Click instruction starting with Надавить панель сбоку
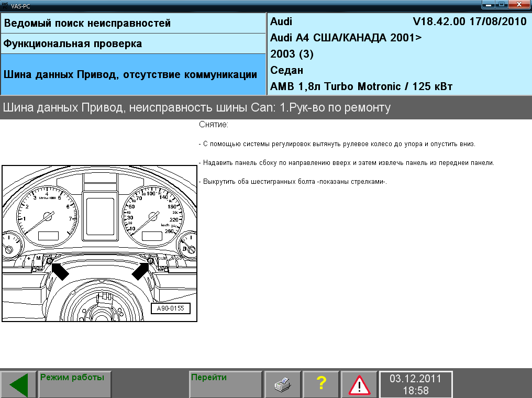Image resolution: width=532 pixels, height=398 pixels. click(347, 163)
